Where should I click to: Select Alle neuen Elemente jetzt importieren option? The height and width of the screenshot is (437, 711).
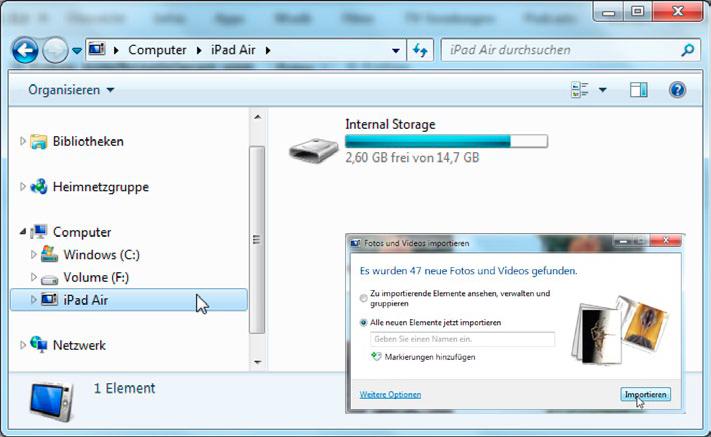(x=363, y=323)
